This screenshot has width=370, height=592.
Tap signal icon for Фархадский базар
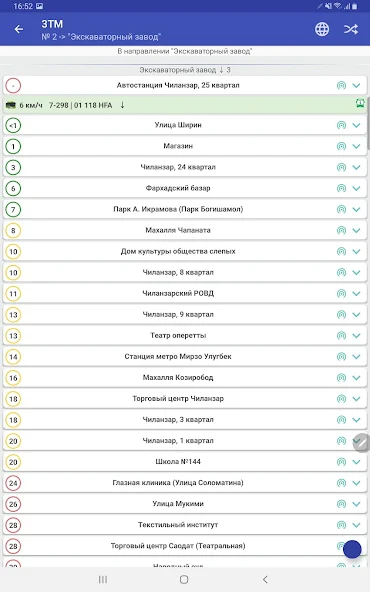click(341, 188)
